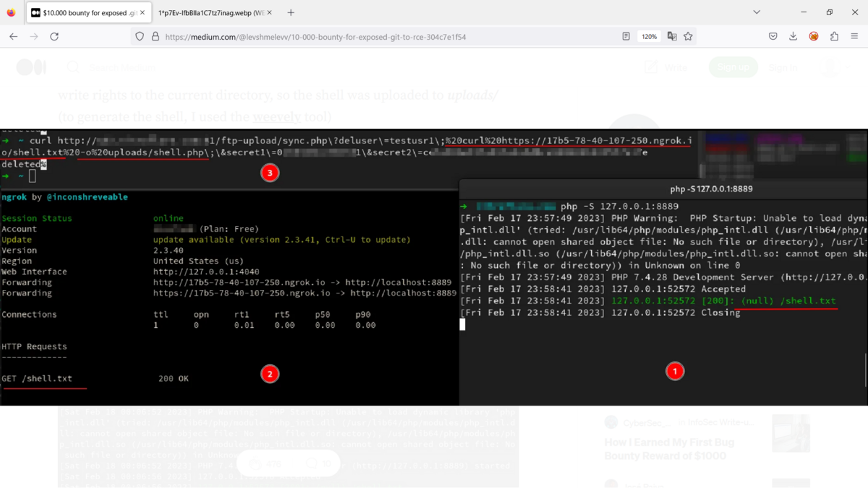Open the orange extension icon in toolbar
The width and height of the screenshot is (868, 488).
[x=814, y=36]
